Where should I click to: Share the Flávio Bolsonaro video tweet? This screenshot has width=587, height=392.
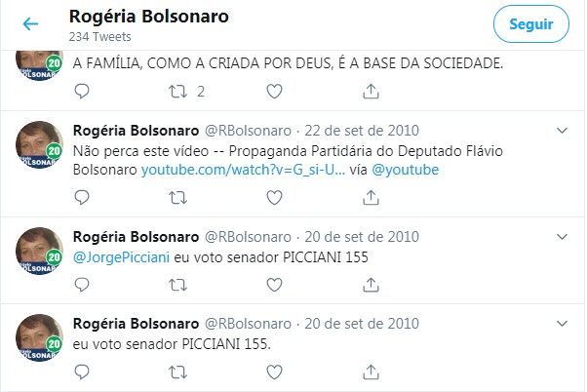371,198
